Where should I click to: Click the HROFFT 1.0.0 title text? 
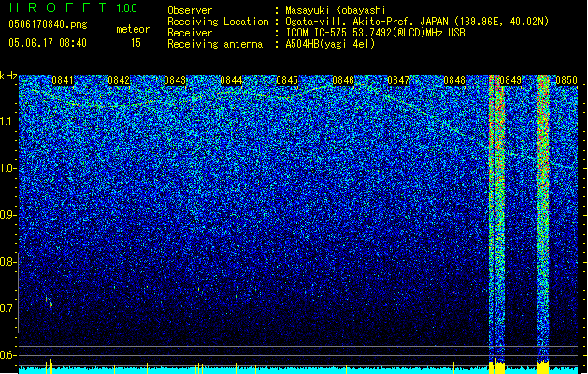(x=73, y=7)
